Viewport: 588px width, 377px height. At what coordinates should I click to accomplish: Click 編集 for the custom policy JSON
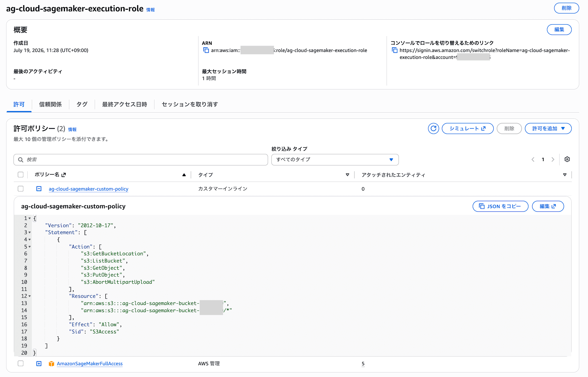coord(548,206)
